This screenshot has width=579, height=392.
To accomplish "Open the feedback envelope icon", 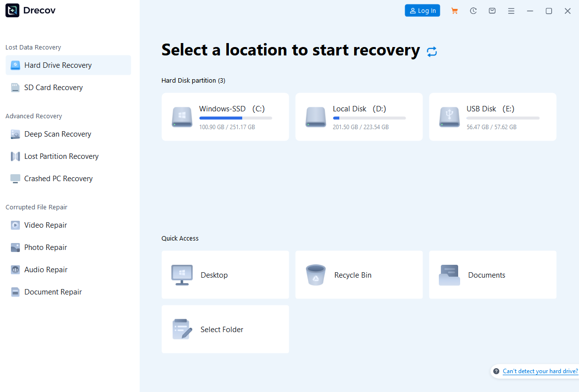I will pyautogui.click(x=492, y=10).
